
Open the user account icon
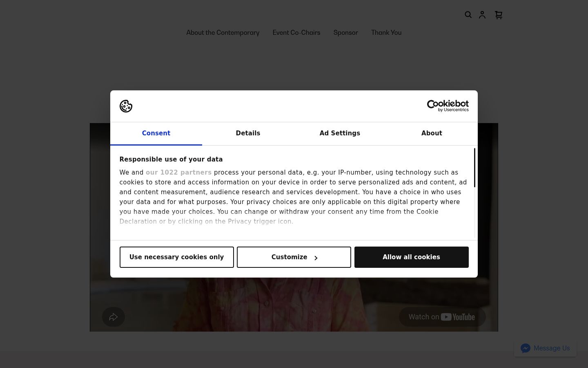[482, 15]
